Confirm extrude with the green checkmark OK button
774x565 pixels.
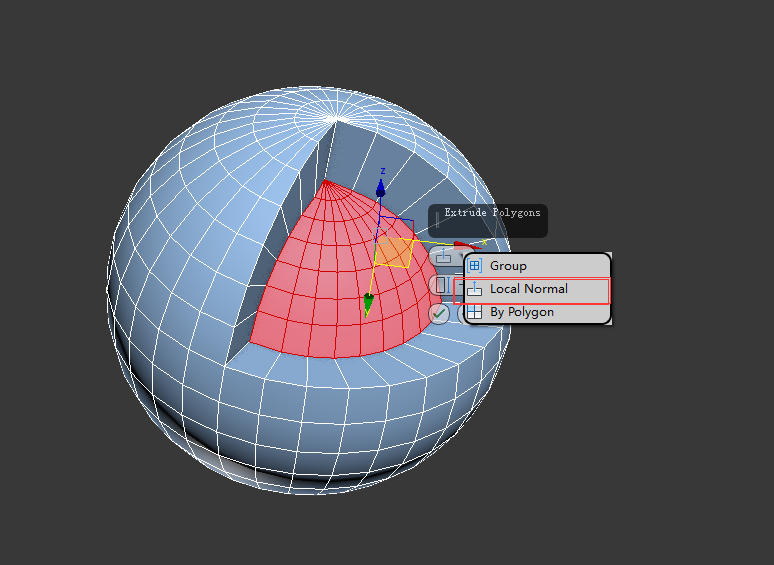coord(439,314)
